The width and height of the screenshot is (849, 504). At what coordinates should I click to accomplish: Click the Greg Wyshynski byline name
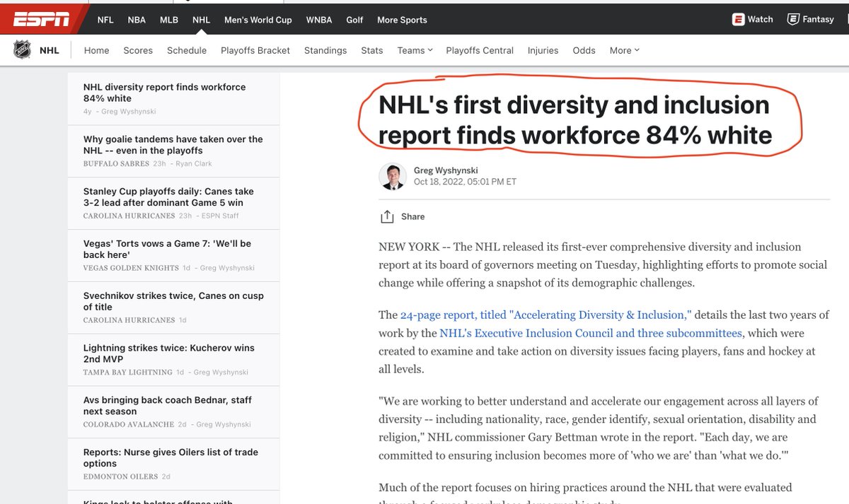[445, 170]
